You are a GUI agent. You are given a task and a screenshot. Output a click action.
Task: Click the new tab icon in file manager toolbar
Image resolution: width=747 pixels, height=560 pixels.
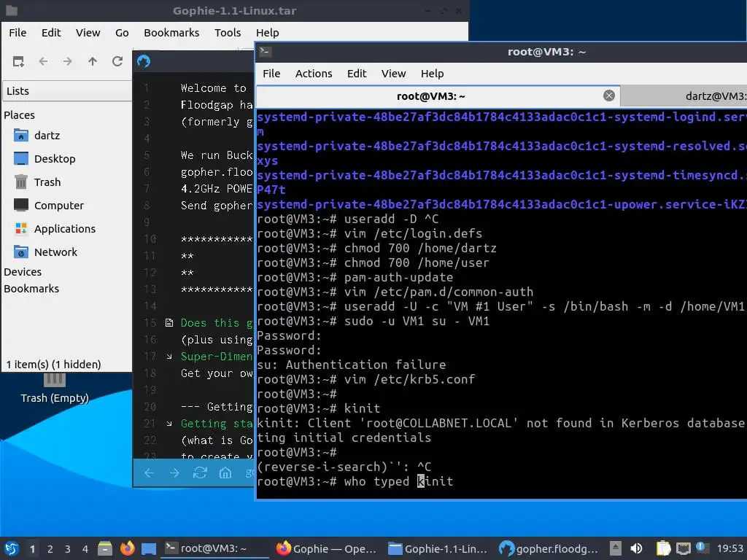pyautogui.click(x=18, y=61)
